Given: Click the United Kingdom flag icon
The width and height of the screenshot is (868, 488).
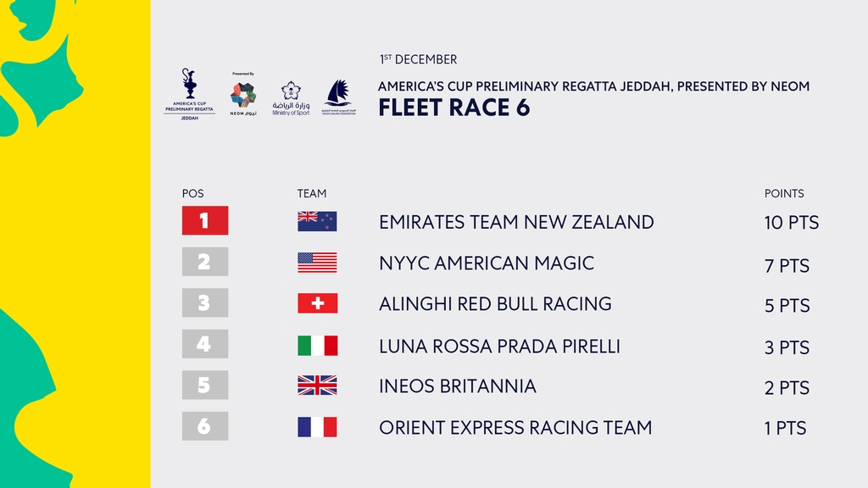Looking at the screenshot, I should 317,385.
